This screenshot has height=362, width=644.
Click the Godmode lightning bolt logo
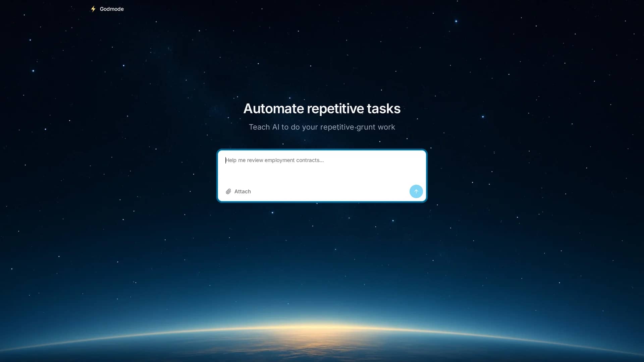click(93, 9)
